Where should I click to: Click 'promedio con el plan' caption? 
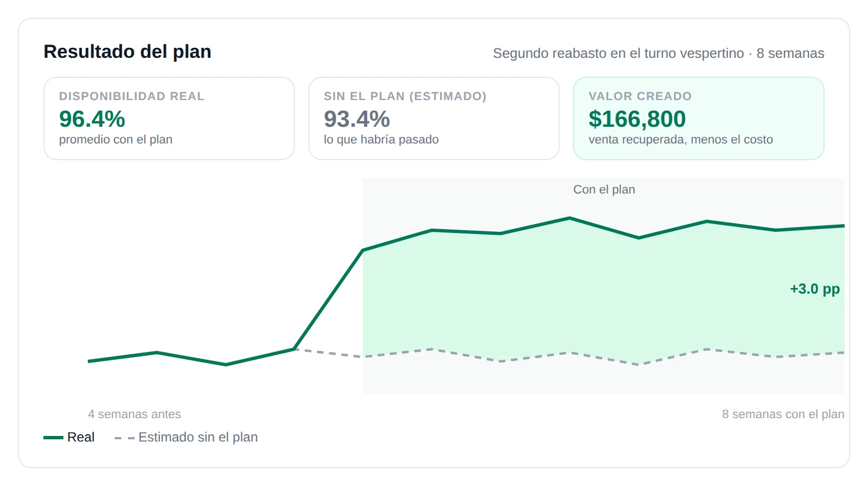click(x=116, y=140)
